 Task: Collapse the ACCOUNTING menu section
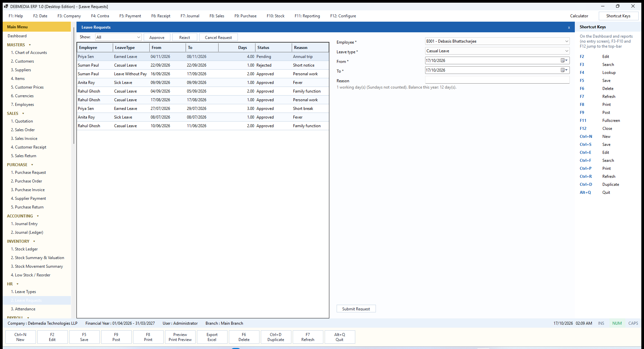click(x=38, y=216)
